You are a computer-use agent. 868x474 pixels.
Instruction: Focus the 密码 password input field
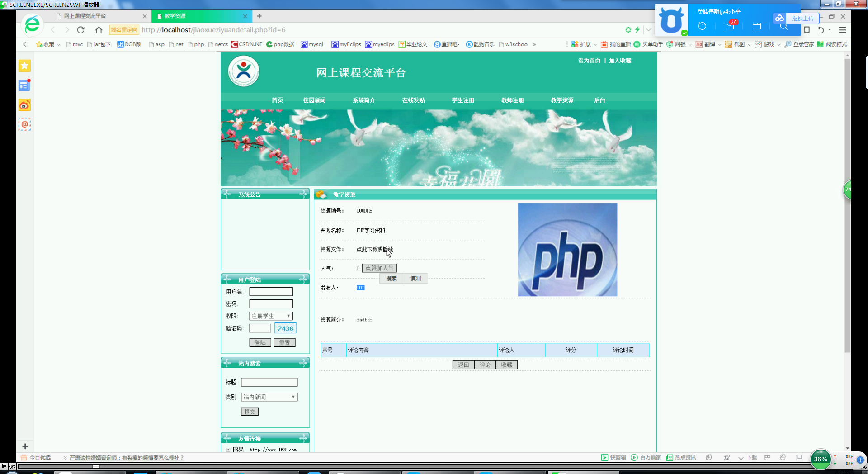(x=271, y=304)
